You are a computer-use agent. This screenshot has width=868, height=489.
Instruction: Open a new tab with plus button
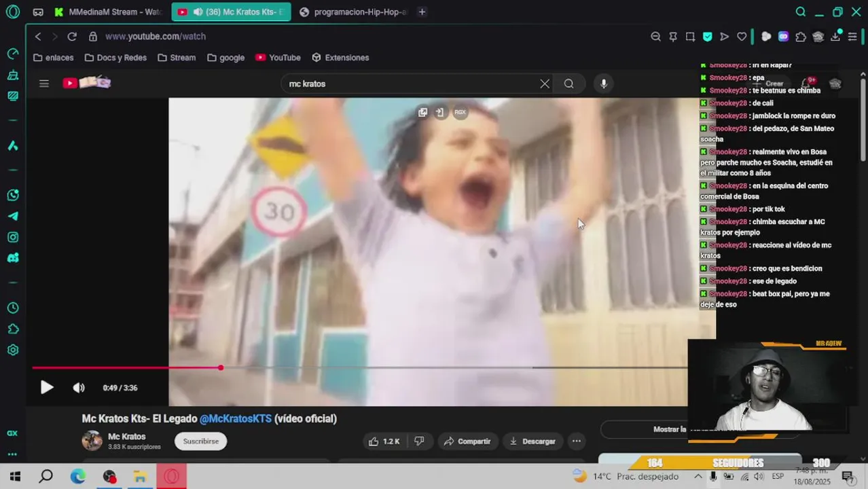coord(422,12)
